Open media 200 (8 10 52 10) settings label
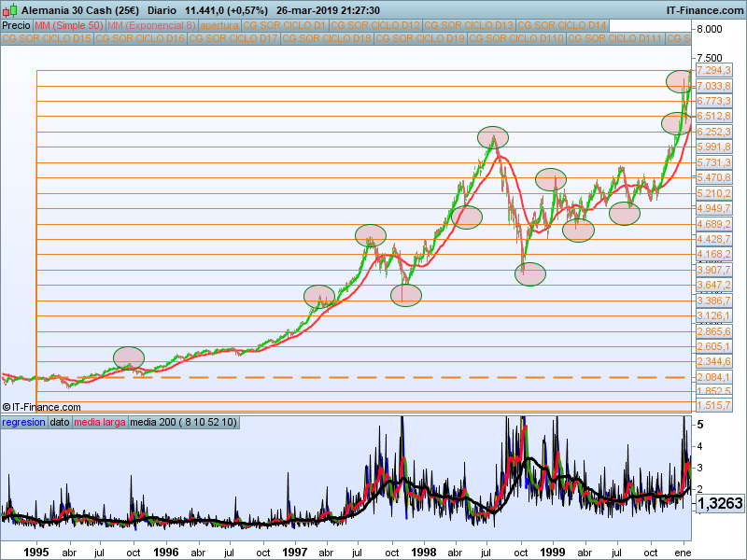Image resolution: width=747 pixels, height=560 pixels. coord(184,423)
